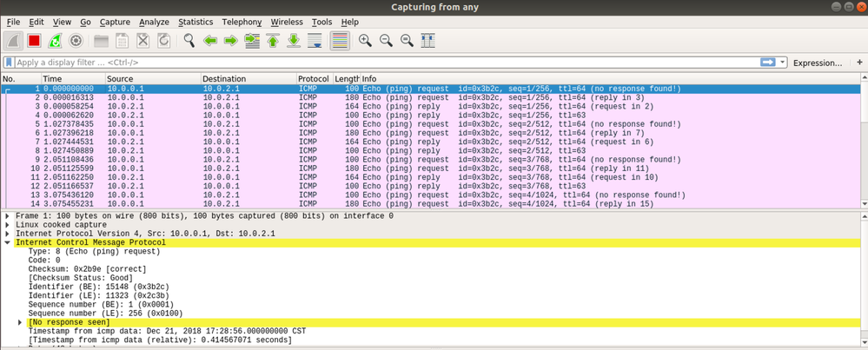
Task: Reload this capture file icon
Action: coord(164,40)
